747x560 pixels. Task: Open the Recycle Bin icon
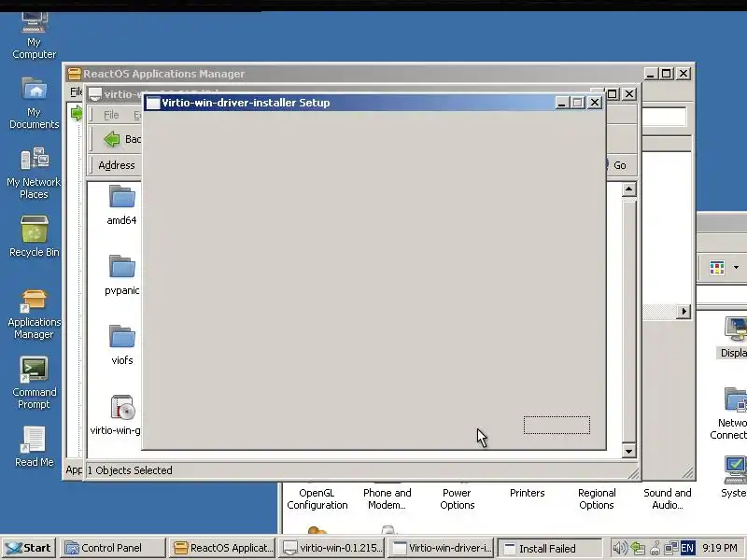coord(35,237)
